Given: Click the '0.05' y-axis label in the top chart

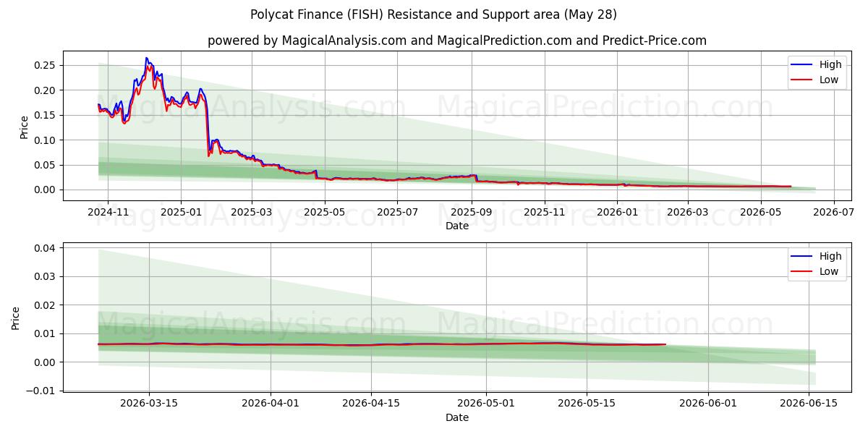Looking at the screenshot, I should click(46, 165).
